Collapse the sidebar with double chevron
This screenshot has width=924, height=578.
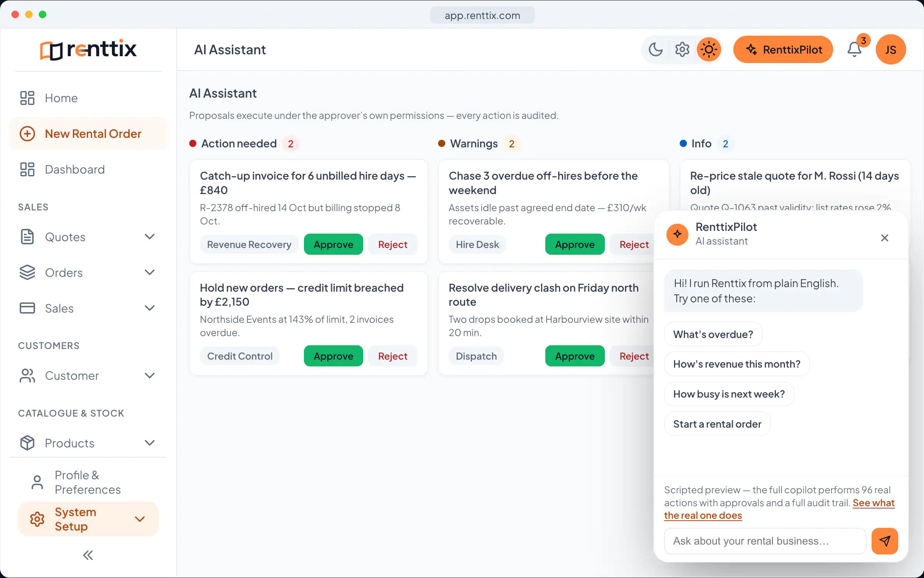pos(89,555)
